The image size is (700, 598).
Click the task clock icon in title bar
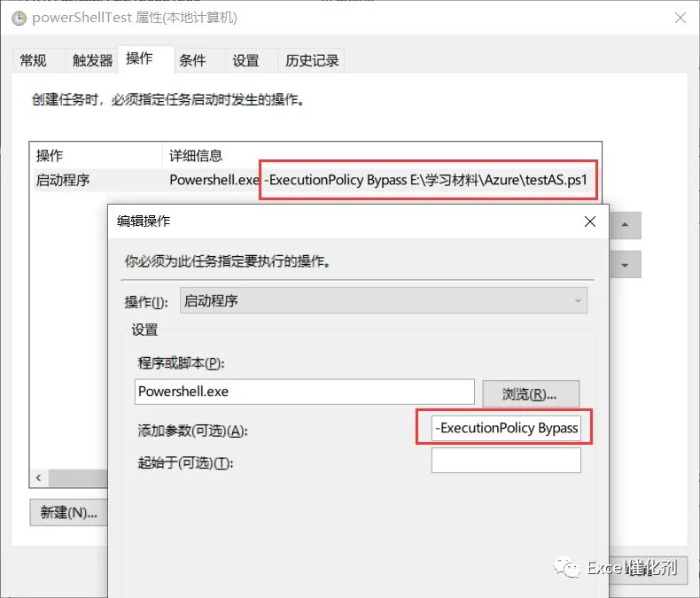[19, 18]
